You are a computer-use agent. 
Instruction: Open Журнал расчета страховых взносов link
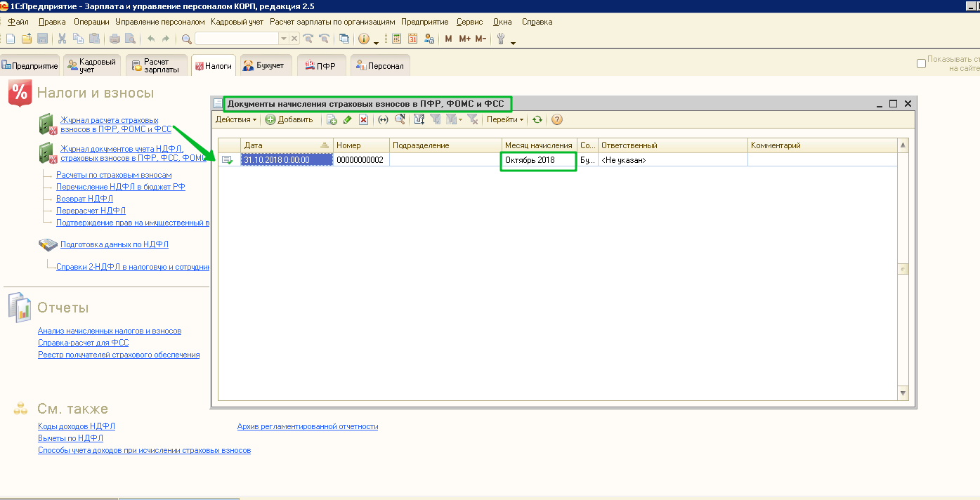[x=115, y=125]
